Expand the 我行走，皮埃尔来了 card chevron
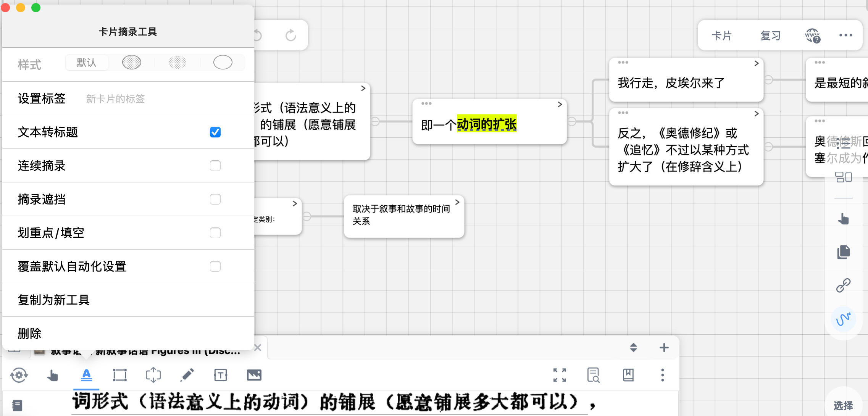Viewport: 868px width, 416px height. point(756,63)
